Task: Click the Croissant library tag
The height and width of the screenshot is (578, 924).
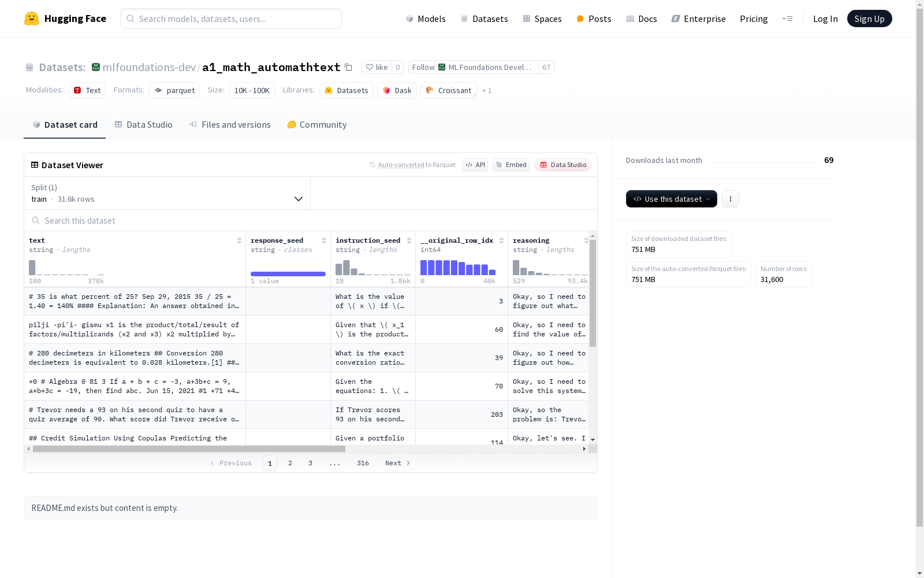Action: click(449, 90)
